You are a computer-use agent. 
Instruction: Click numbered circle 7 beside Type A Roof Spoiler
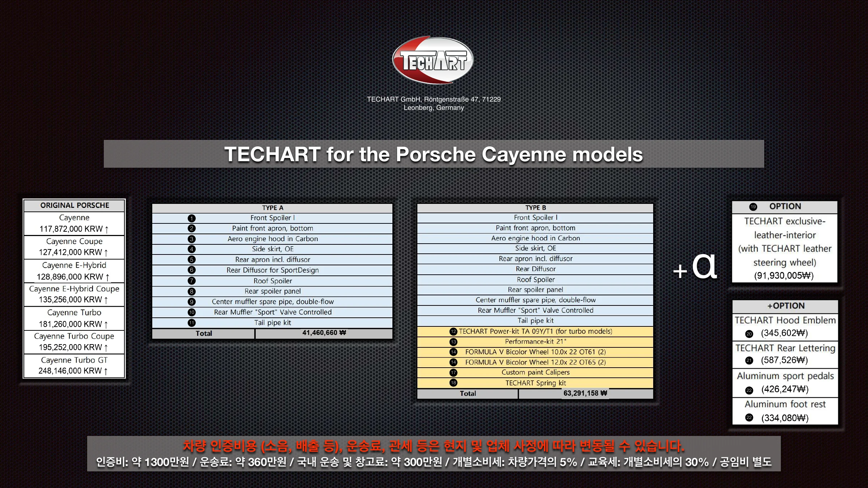[x=192, y=281]
